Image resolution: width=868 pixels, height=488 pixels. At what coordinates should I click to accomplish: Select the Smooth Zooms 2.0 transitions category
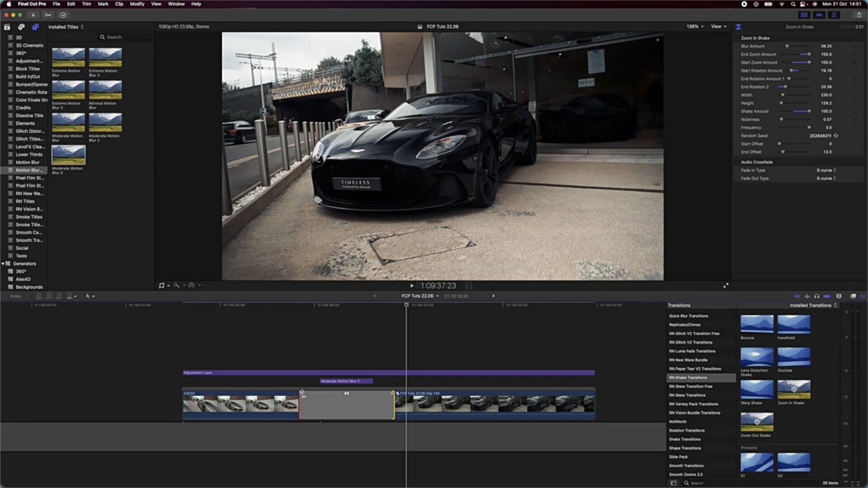686,475
